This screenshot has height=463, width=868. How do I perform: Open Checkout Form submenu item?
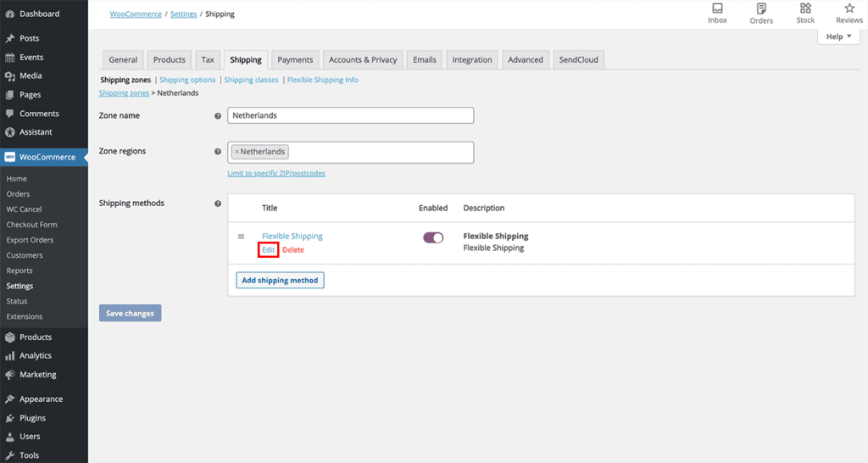[31, 225]
